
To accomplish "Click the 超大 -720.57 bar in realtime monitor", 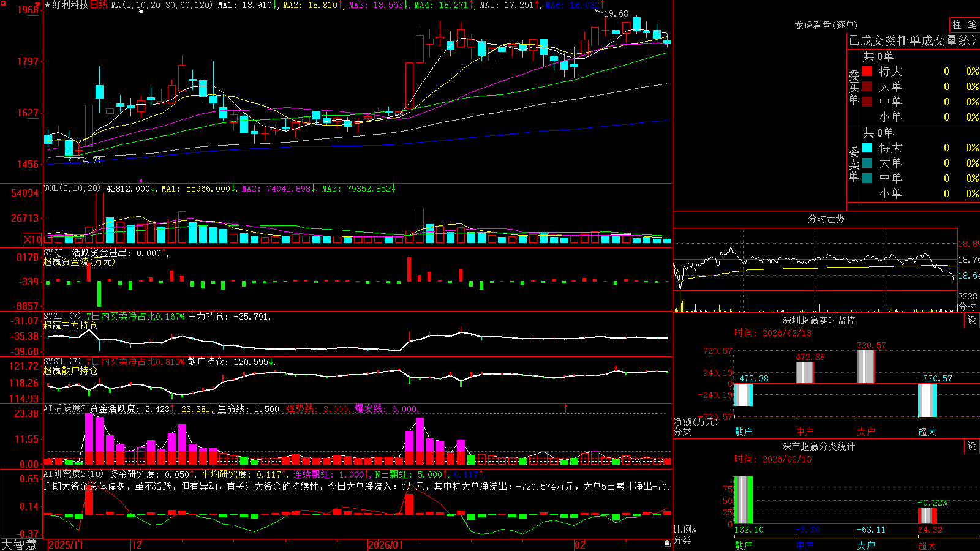I will [x=927, y=400].
